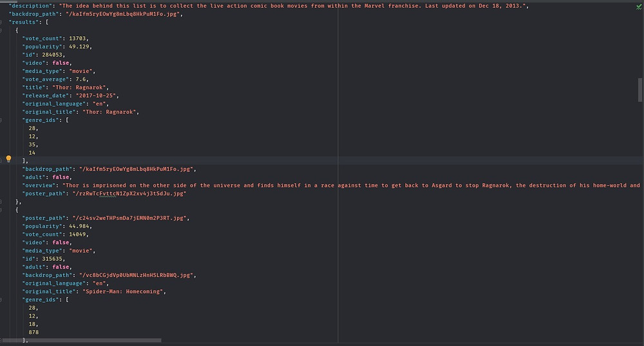Select poster_path /rzRwTcFvttcN1ZpX2xv4j3tSdJu.jpg
This screenshot has height=346, width=644.
pos(129,193)
